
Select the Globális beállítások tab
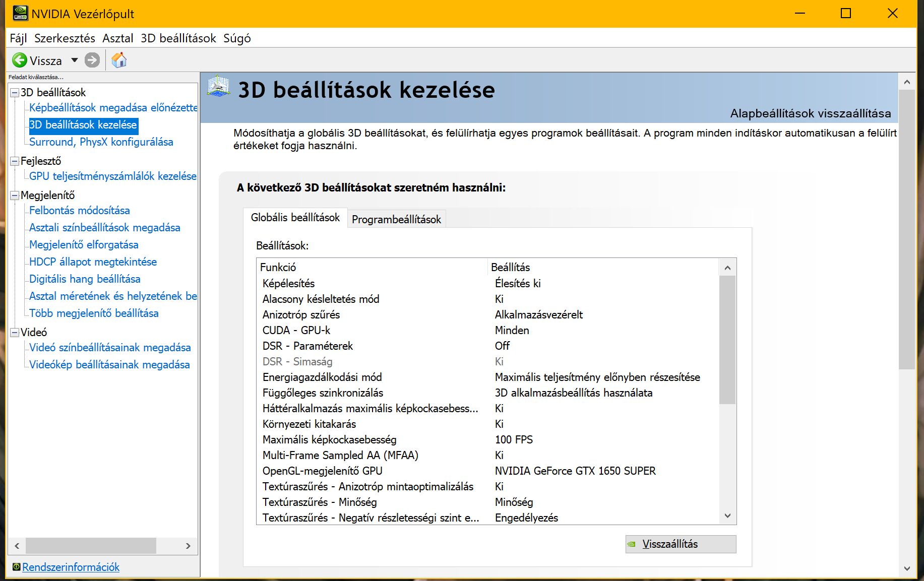click(x=295, y=218)
